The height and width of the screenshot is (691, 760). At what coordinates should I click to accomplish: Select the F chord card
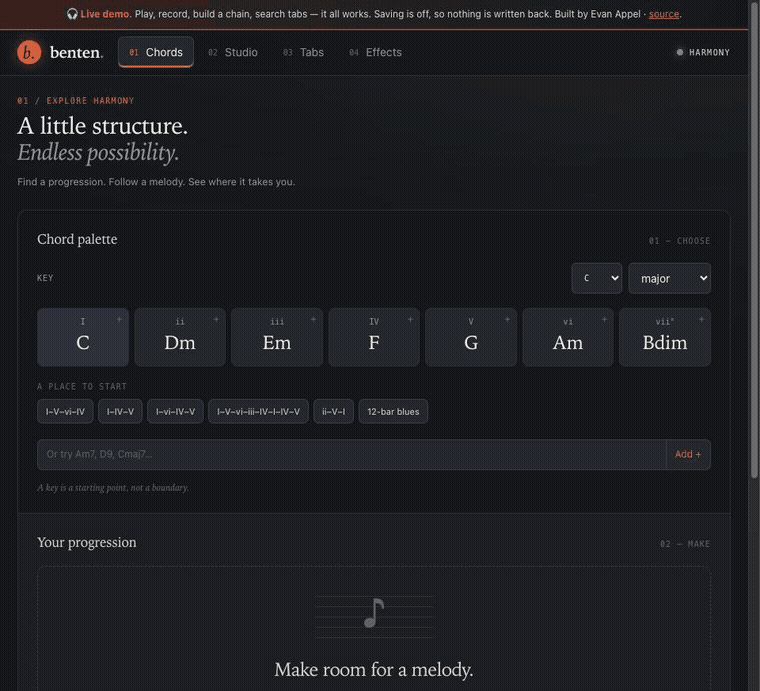tap(374, 337)
